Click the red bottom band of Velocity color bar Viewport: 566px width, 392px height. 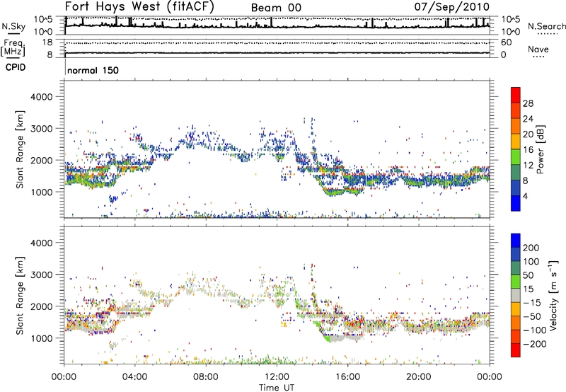click(x=516, y=350)
